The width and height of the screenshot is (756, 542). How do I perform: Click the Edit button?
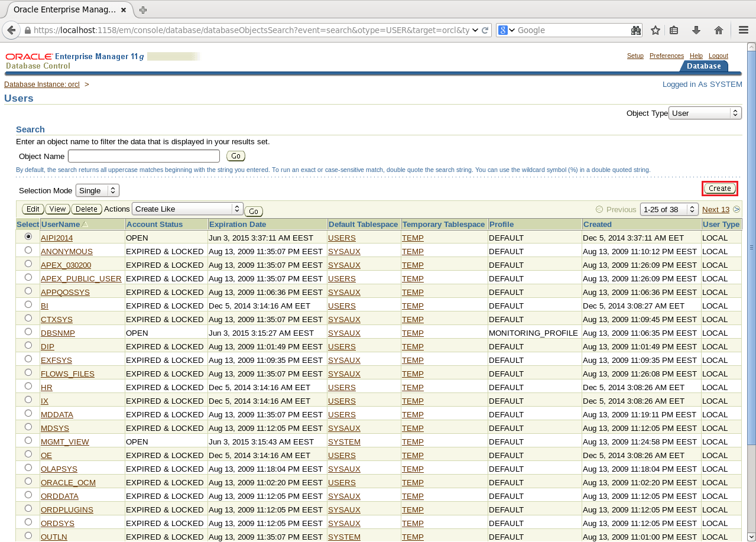click(33, 209)
